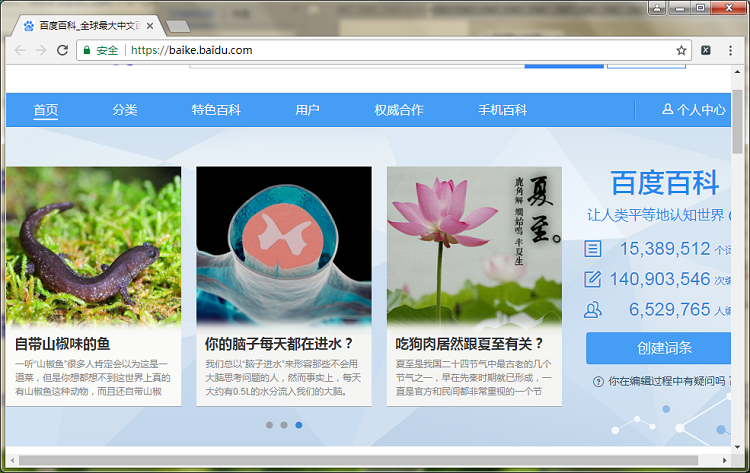The height and width of the screenshot is (473, 750).
Task: Minimize the Chrome window
Action: click(679, 8)
